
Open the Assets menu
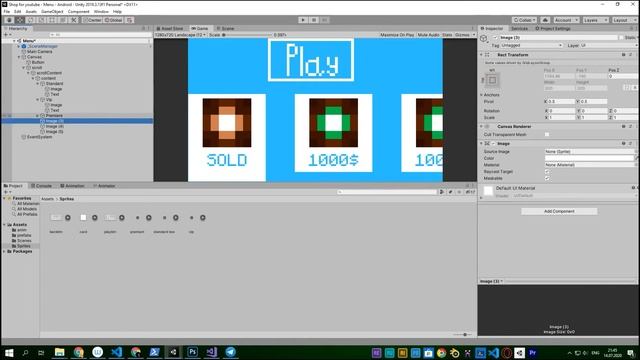click(x=31, y=12)
